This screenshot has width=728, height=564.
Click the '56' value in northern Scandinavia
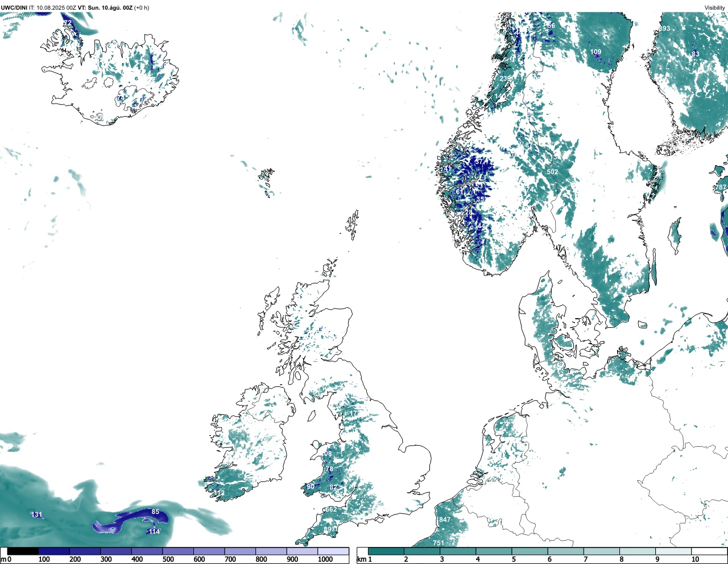[x=551, y=26]
